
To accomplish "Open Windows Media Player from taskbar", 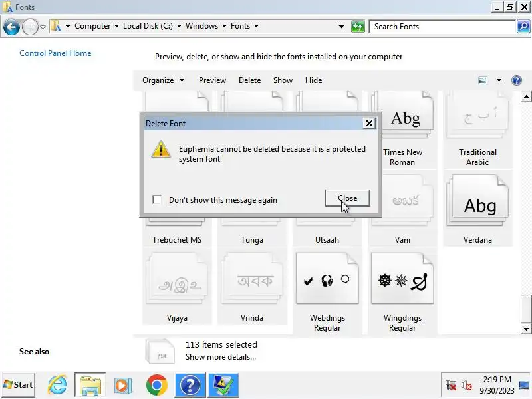I will (123, 386).
